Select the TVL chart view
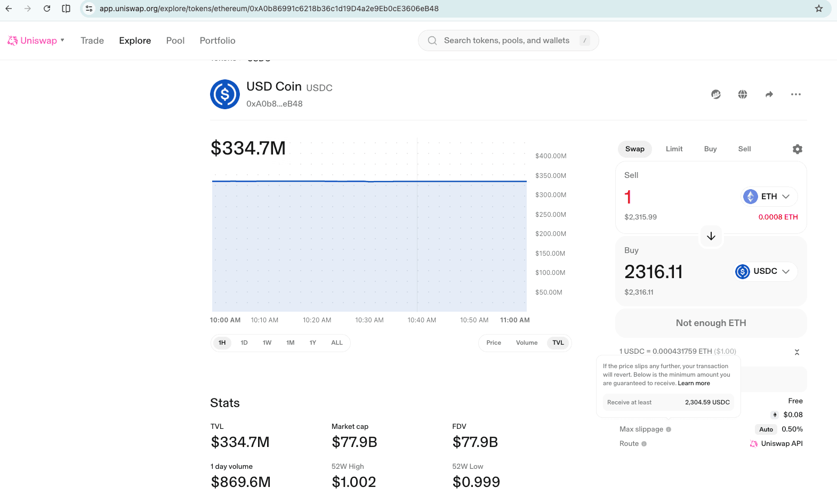The width and height of the screenshot is (837, 504). click(558, 343)
